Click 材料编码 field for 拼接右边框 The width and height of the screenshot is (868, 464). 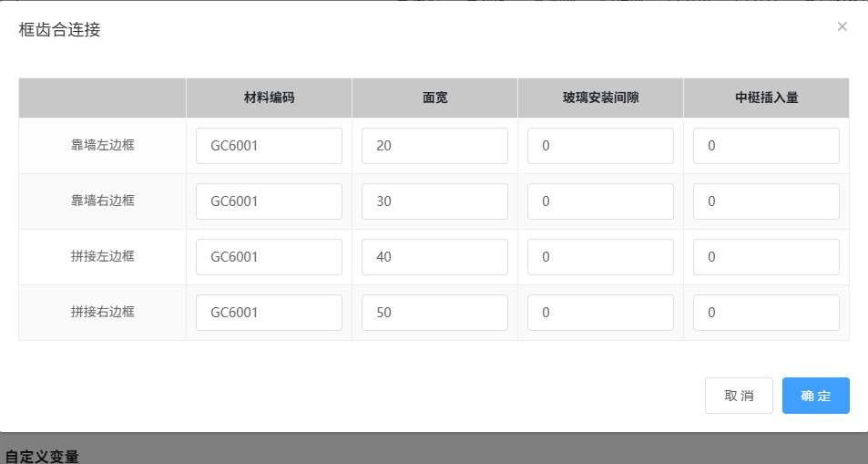(x=269, y=313)
